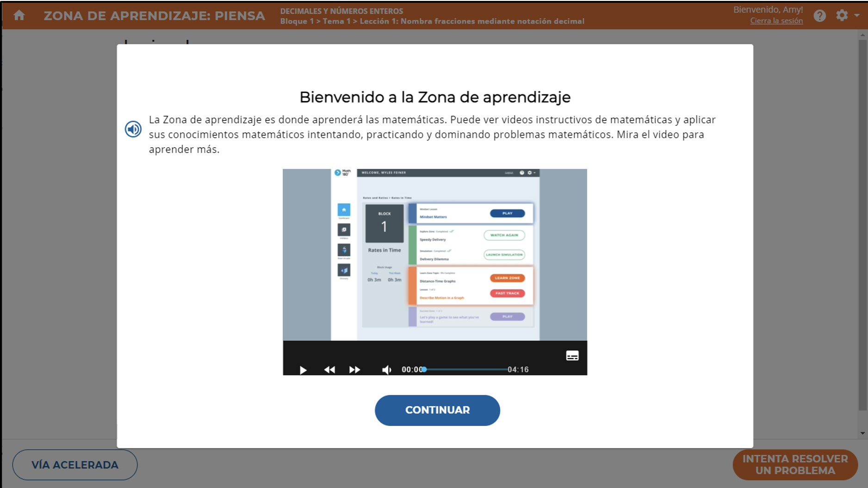Mute the video volume
This screenshot has width=868, height=488.
(386, 369)
